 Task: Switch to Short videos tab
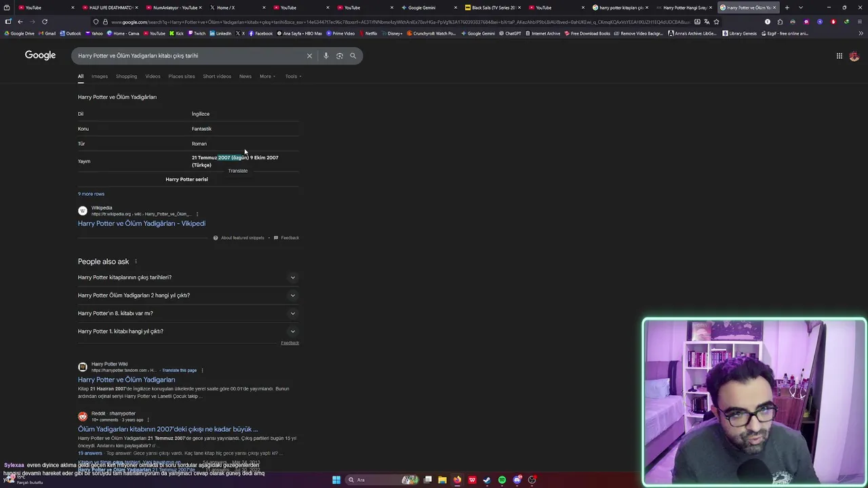click(217, 76)
